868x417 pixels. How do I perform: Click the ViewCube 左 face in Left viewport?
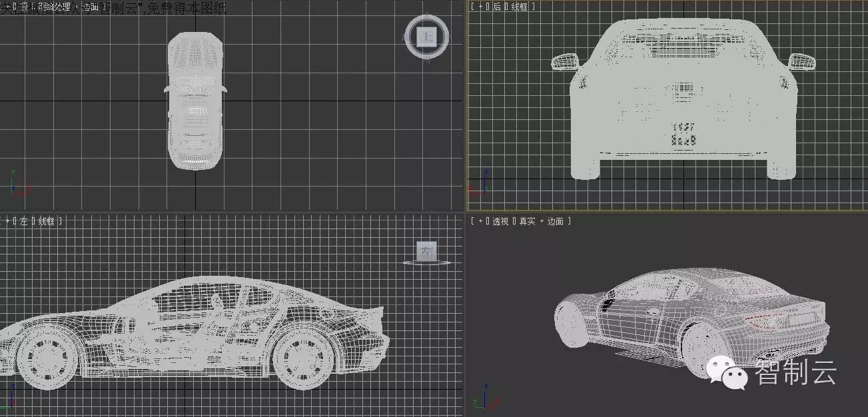(x=426, y=251)
